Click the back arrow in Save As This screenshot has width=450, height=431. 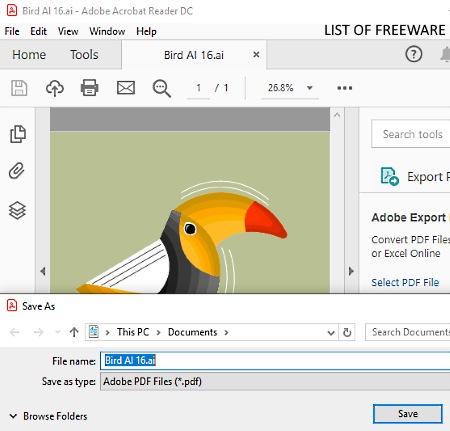pyautogui.click(x=15, y=332)
